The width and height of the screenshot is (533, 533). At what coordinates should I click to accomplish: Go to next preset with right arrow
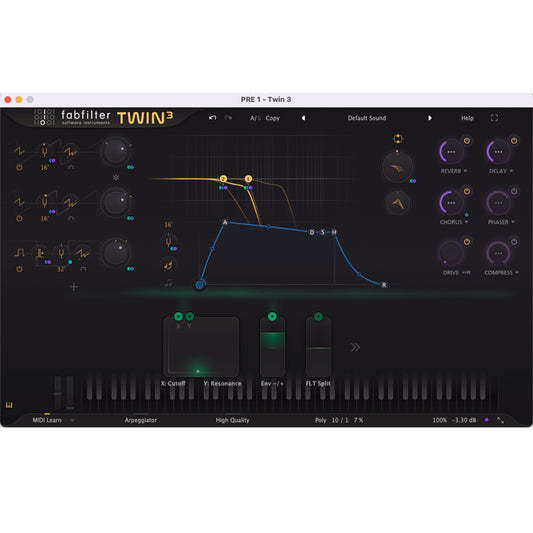click(430, 118)
